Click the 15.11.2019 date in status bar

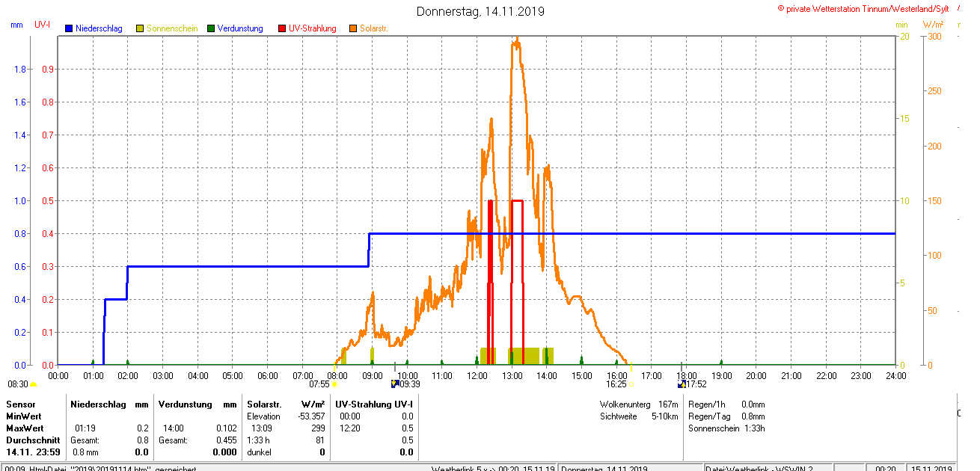pyautogui.click(x=931, y=467)
